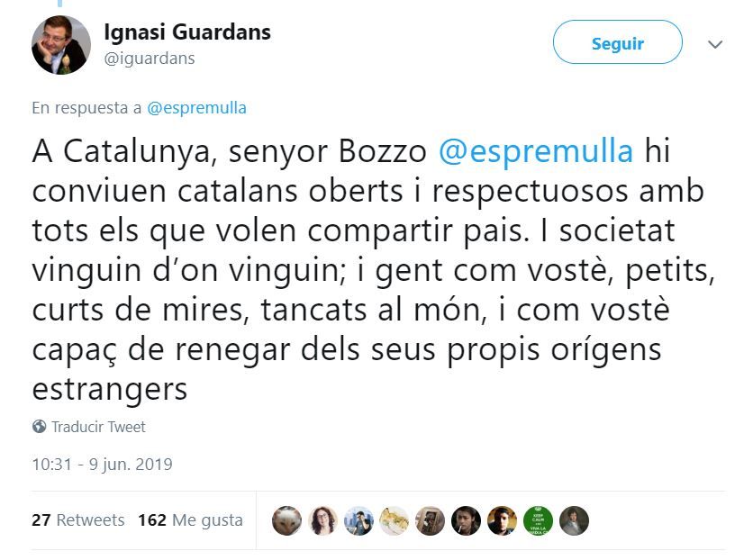Open the white cat avatar liker profile
The height and width of the screenshot is (560, 744).
(x=287, y=520)
